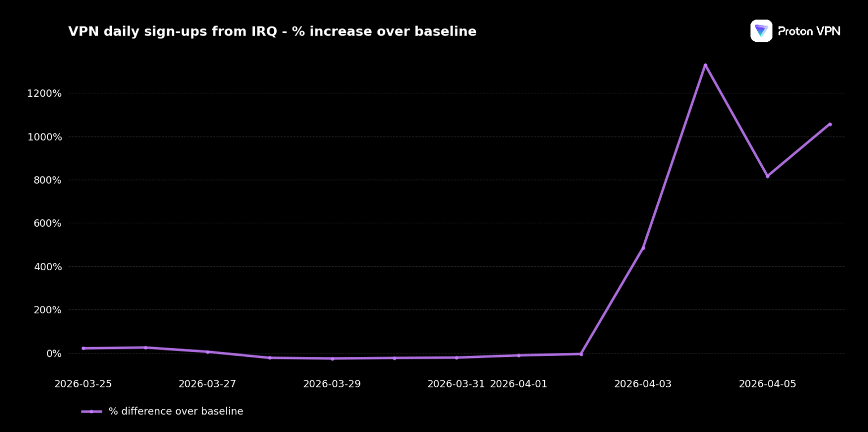Click the 600% y-axis label
Viewport: 868px width, 432px height.
[x=47, y=223]
